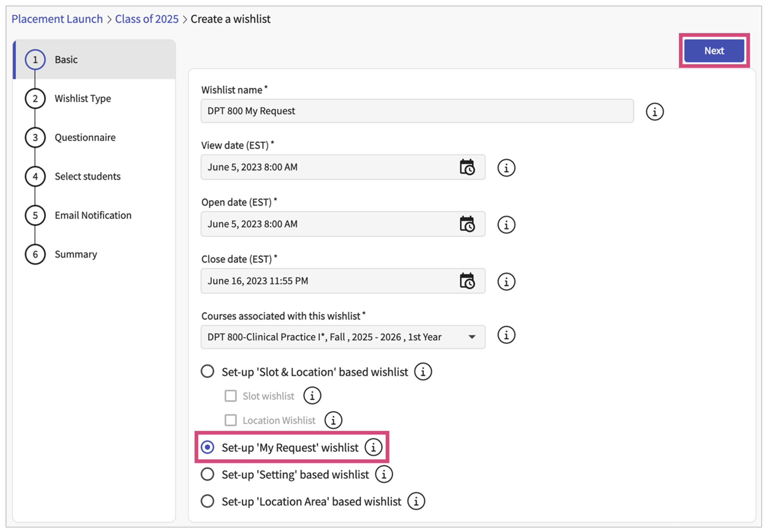Click info icon next to View date
This screenshot has height=532, width=766.
pyautogui.click(x=506, y=168)
